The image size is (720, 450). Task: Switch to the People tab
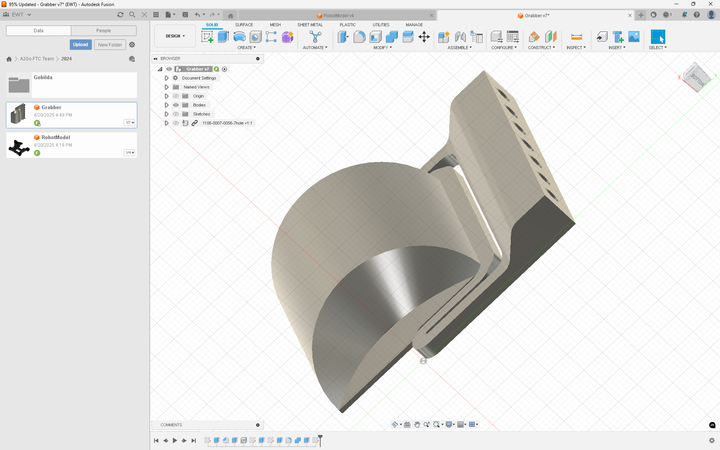point(104,31)
